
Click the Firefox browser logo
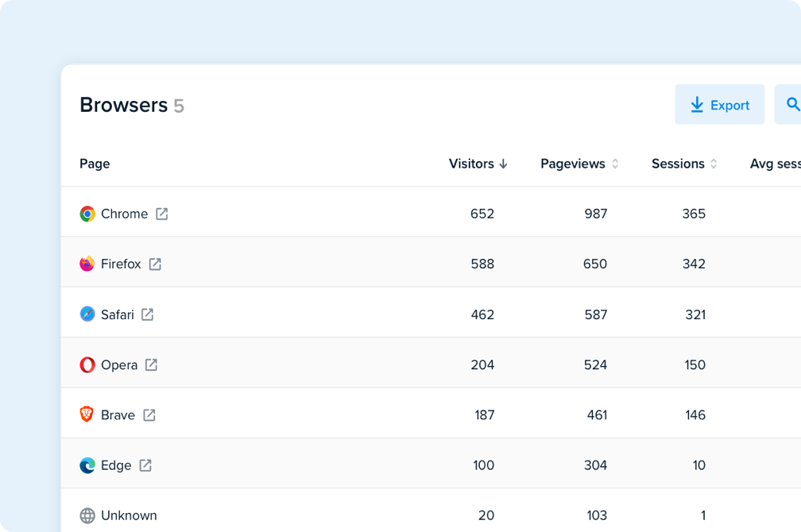pos(87,264)
